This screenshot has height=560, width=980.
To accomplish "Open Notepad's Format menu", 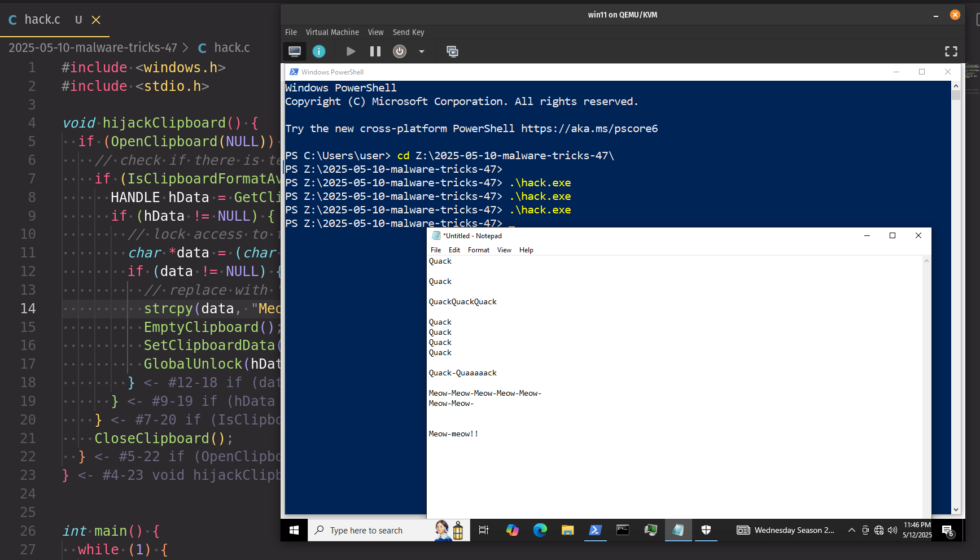I will (479, 250).
